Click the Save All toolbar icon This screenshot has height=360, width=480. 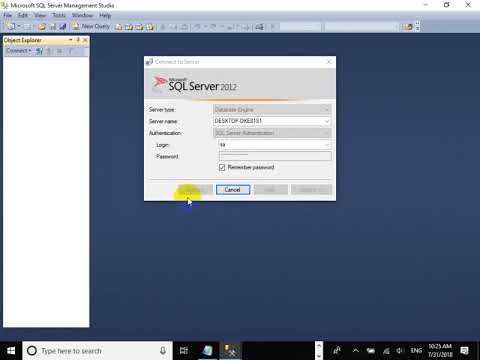(63, 27)
